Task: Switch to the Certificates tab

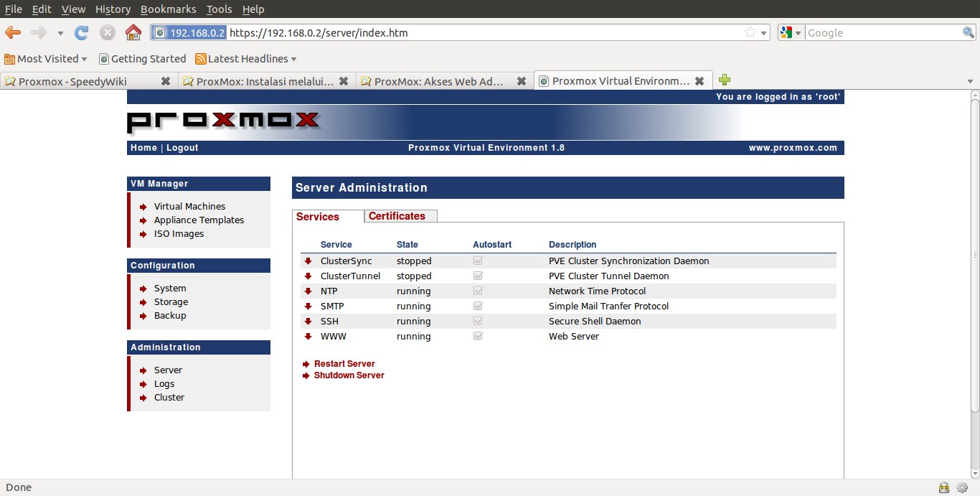Action: [x=397, y=216]
